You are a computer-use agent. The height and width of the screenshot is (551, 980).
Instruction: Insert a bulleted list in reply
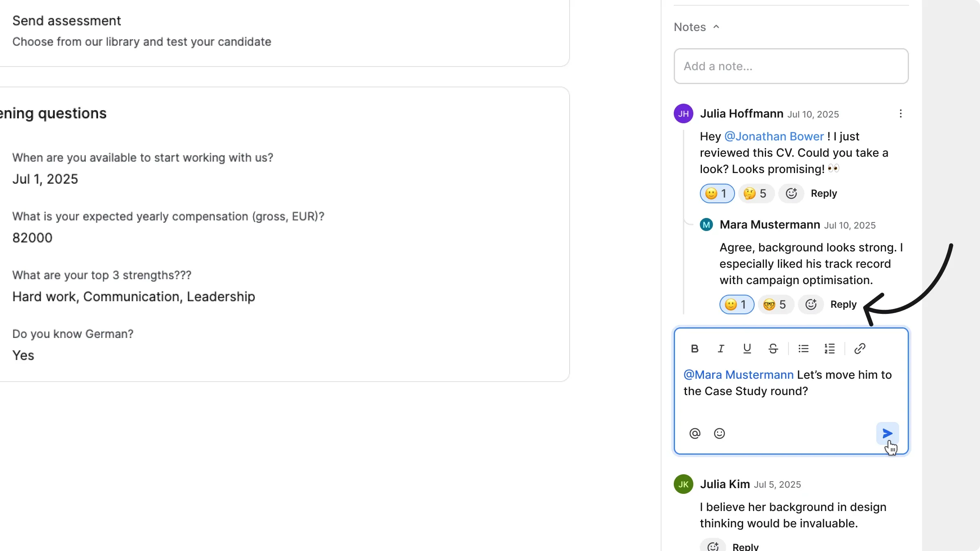coord(803,349)
